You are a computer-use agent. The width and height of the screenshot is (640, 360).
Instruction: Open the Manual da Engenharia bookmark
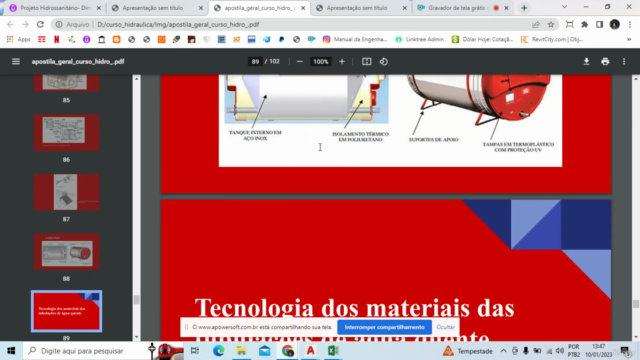tap(354, 39)
